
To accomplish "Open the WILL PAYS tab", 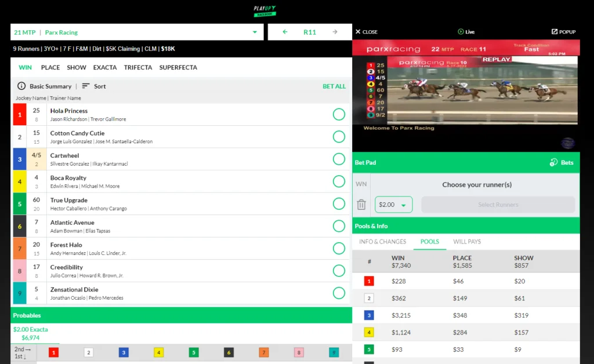I will click(467, 241).
